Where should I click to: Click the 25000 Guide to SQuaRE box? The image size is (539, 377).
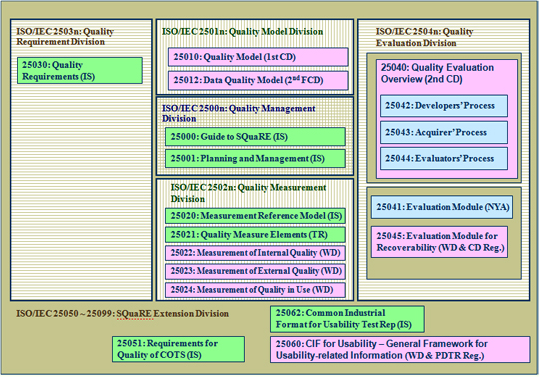(x=255, y=137)
